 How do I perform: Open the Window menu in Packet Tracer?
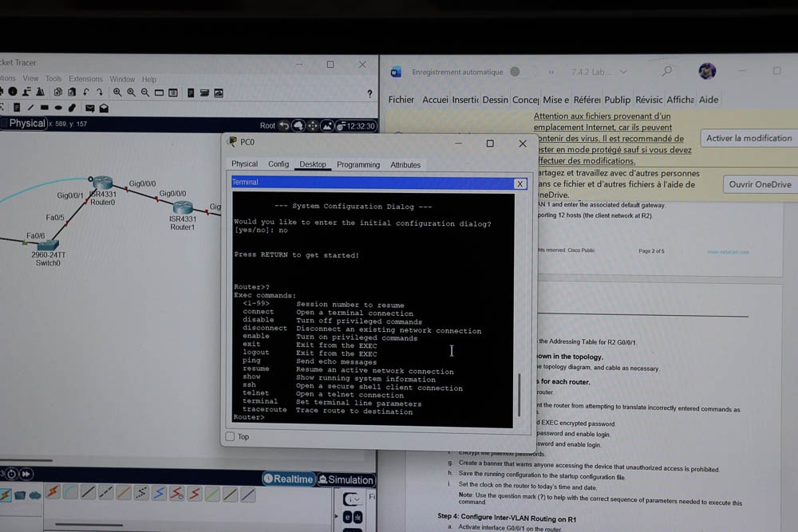(x=122, y=79)
